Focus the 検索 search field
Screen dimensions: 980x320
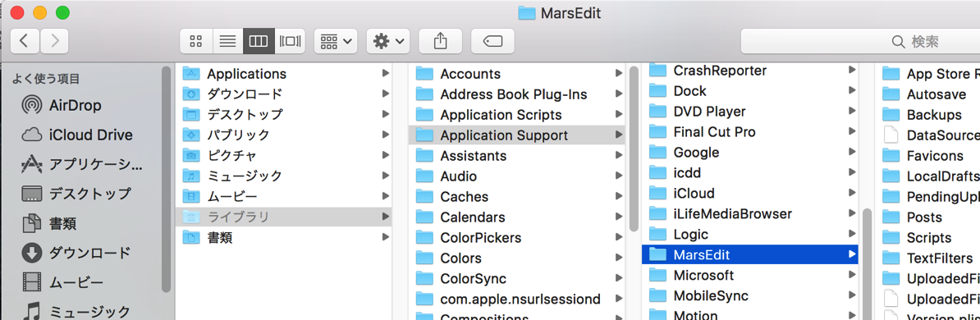point(860,41)
